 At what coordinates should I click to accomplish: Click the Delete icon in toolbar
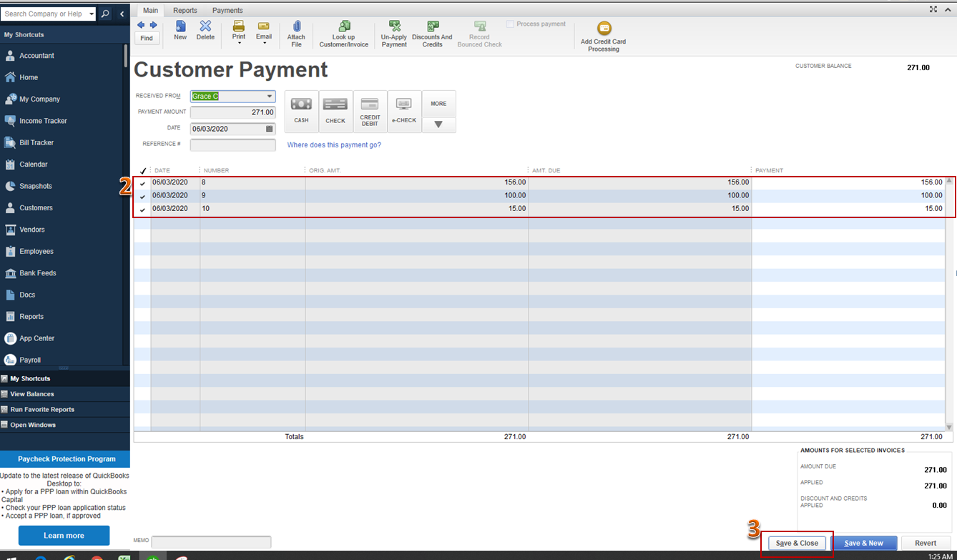point(205,27)
